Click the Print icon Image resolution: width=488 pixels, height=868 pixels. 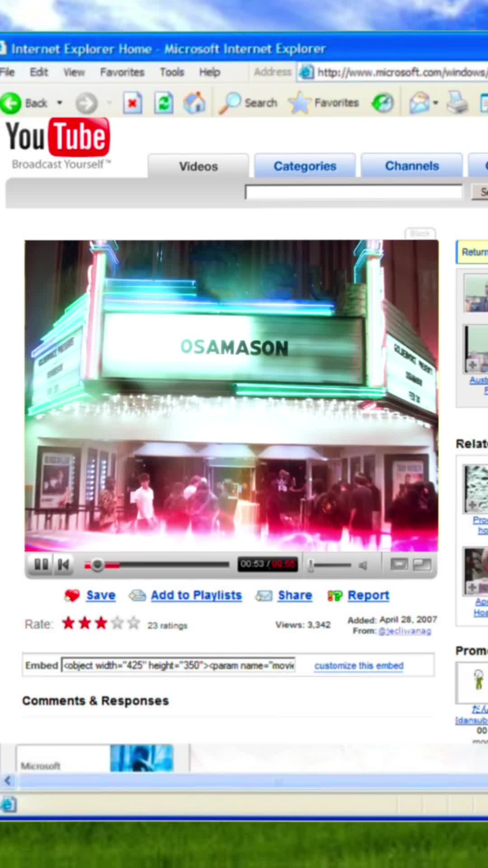[457, 103]
